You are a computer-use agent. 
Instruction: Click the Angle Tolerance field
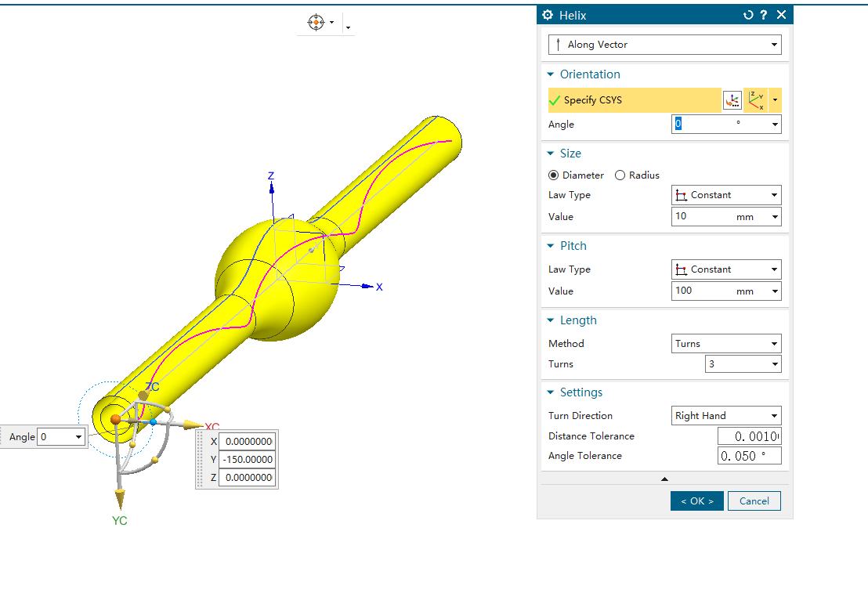click(750, 456)
